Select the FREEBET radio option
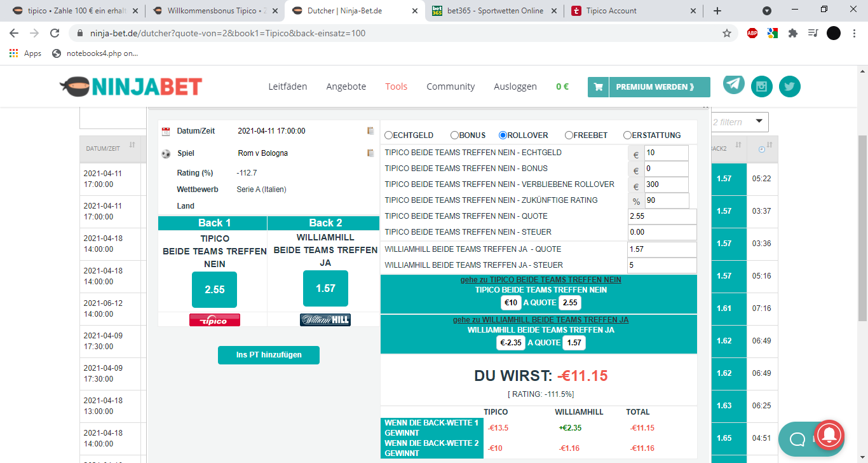 [569, 135]
